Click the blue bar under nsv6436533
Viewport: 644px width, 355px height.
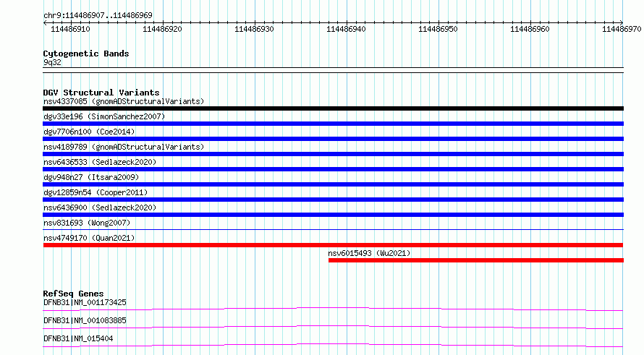[333, 169]
